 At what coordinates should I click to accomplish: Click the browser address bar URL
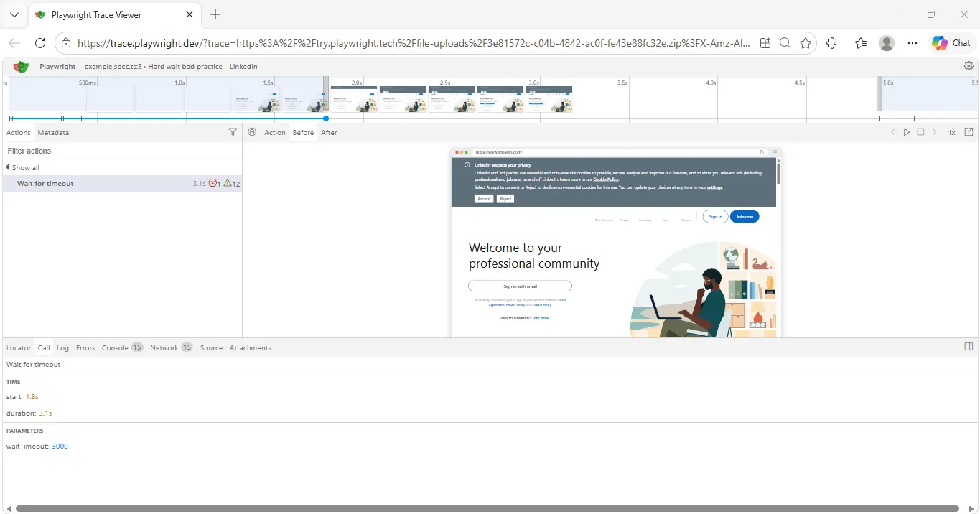pyautogui.click(x=414, y=43)
